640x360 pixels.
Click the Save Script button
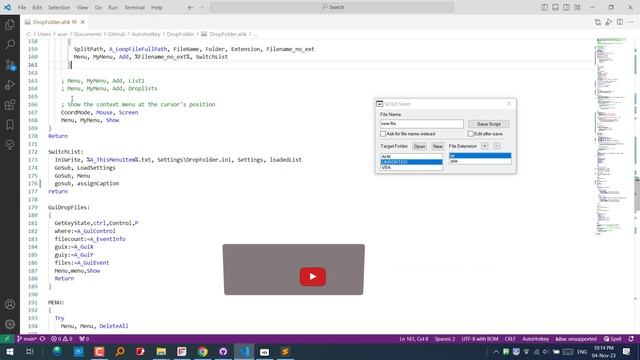click(489, 124)
